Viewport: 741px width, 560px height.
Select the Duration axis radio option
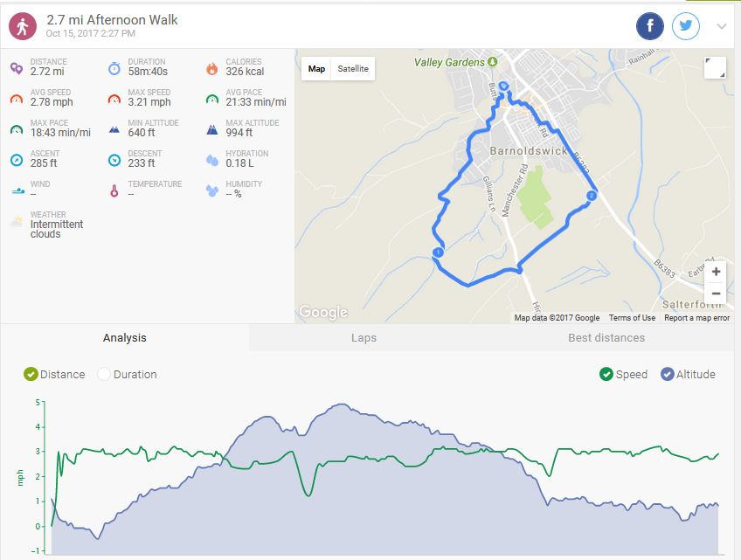coord(105,375)
